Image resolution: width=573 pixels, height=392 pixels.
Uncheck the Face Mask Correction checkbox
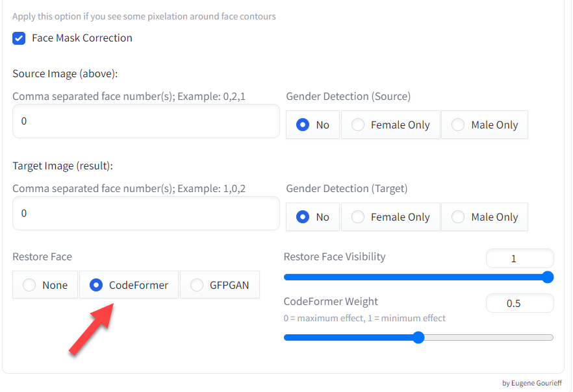click(x=19, y=38)
